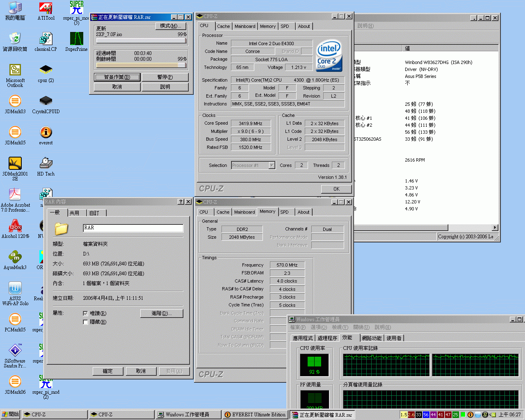This screenshot has width=525, height=420.
Task: Click the SXP_7.0F.iso file progress bar
Action: pyautogui.click(x=142, y=41)
